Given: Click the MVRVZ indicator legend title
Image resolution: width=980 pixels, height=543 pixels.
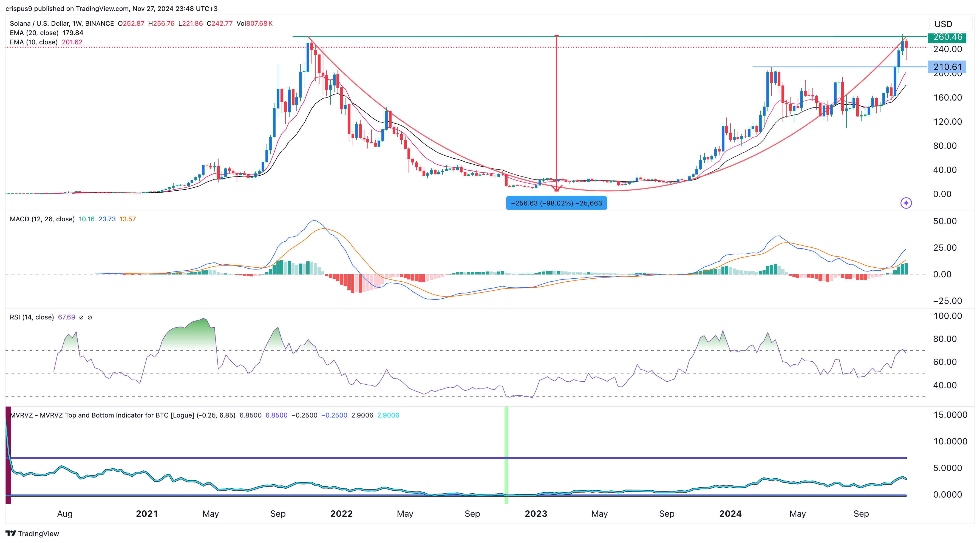Looking at the screenshot, I should pyautogui.click(x=123, y=415).
